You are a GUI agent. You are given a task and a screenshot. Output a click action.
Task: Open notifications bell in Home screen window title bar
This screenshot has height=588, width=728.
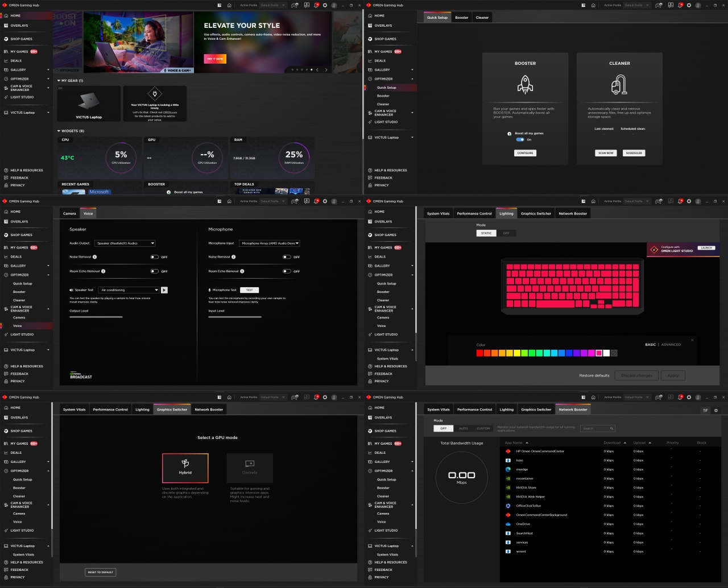(x=316, y=5)
